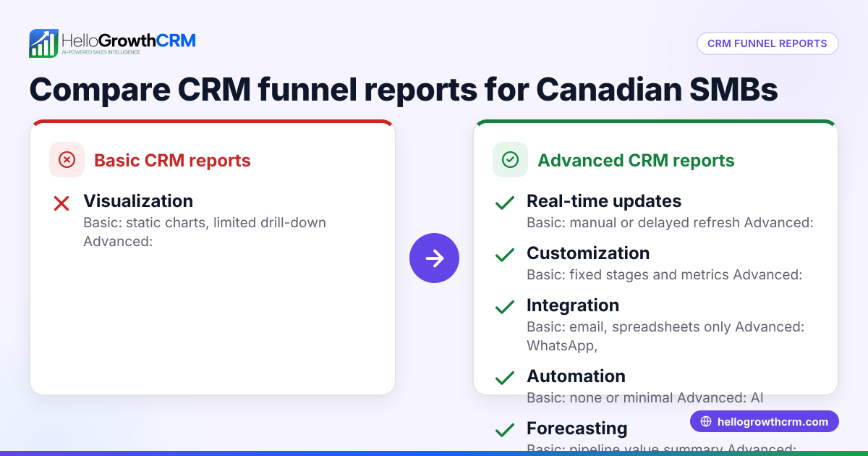868x456 pixels.
Task: Click the green circled check icon beside Advanced CRM reports
Action: (510, 160)
